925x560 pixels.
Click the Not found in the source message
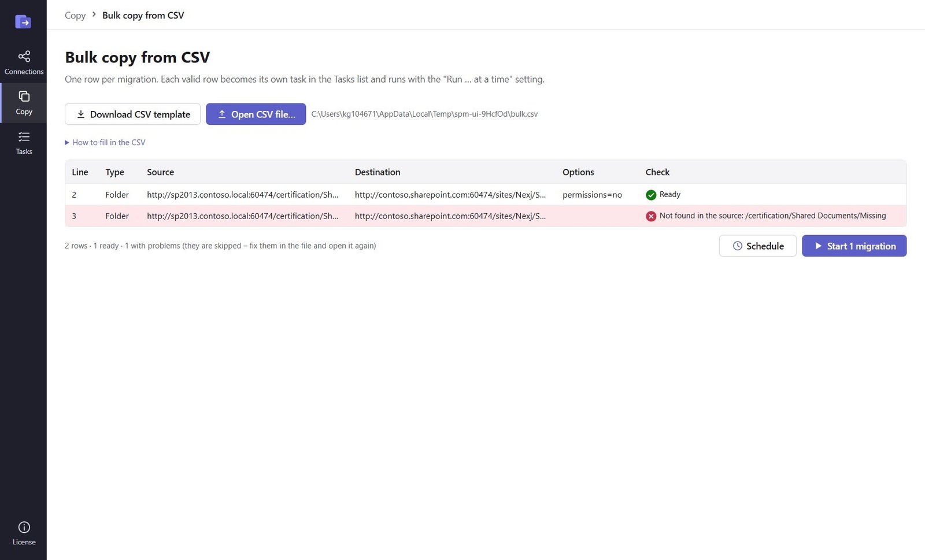772,216
